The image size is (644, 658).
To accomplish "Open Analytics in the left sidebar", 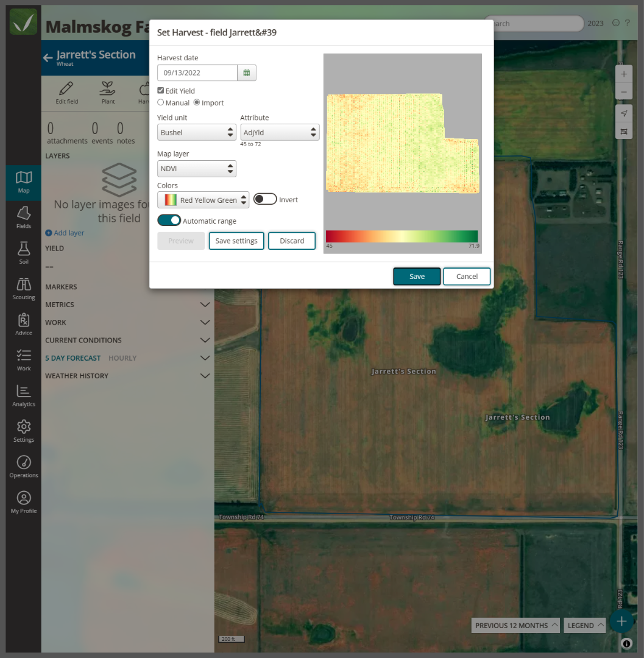I will 24,396.
